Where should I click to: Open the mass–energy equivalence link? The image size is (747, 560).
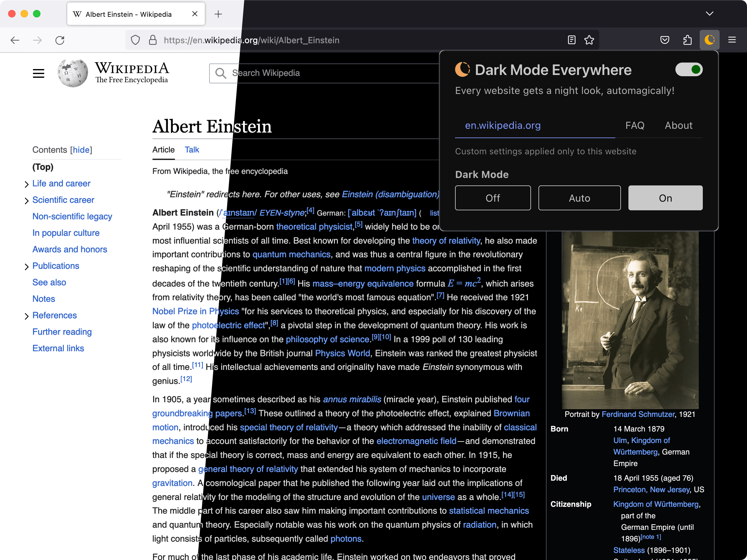tap(363, 283)
